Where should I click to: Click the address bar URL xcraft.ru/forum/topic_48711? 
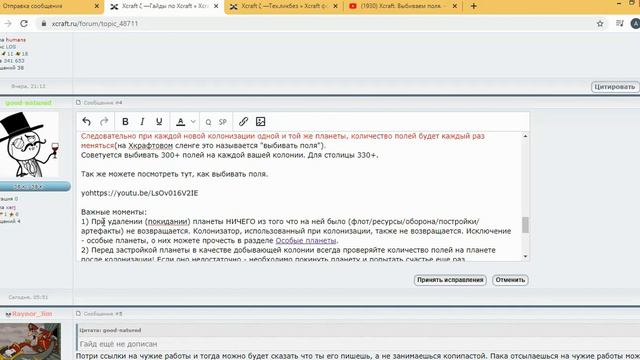pyautogui.click(x=95, y=24)
